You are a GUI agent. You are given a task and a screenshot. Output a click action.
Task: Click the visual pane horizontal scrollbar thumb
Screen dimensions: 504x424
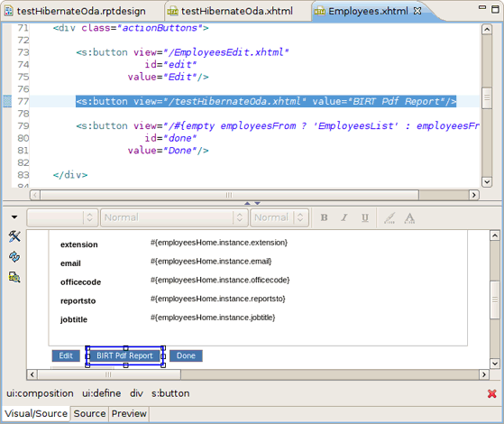tap(109, 374)
